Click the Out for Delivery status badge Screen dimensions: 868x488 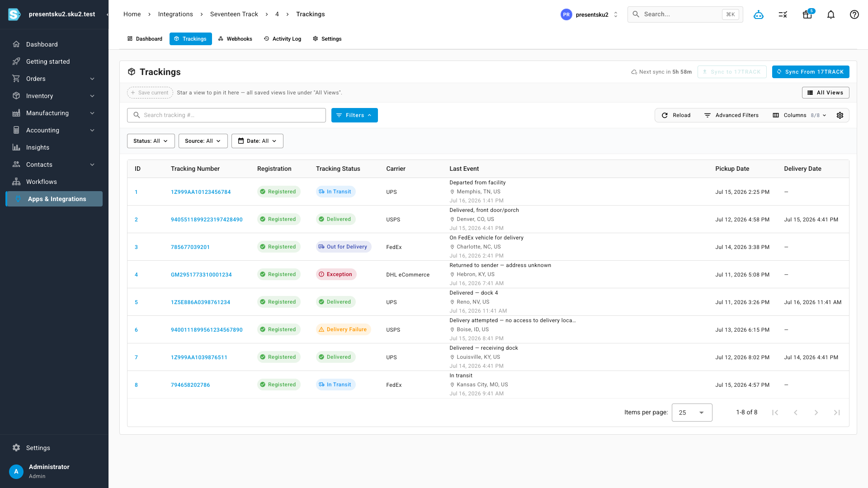pos(344,247)
